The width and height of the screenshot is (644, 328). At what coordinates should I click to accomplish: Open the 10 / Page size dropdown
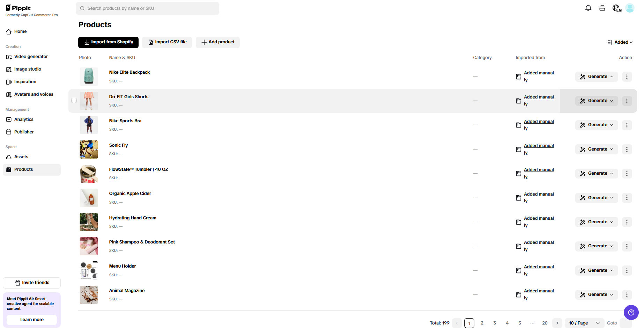coord(584,323)
